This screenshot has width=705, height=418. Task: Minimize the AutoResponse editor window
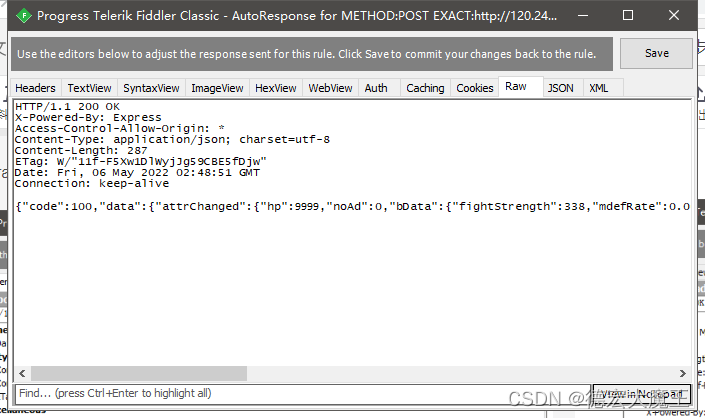point(583,15)
